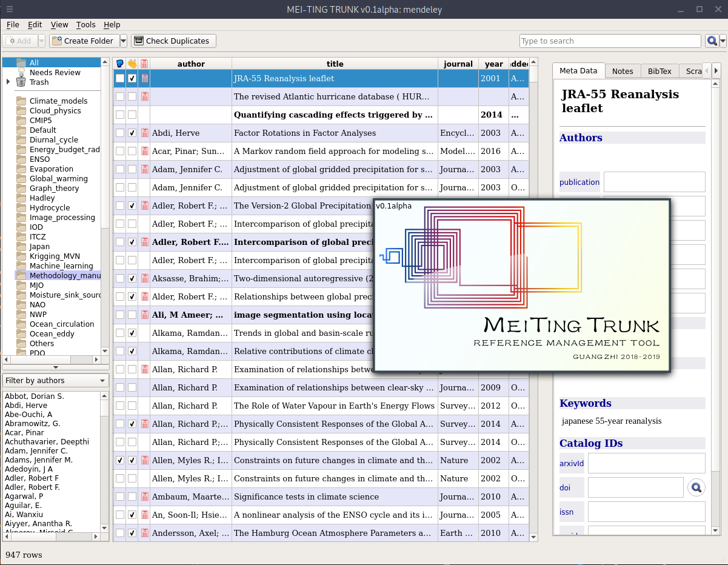Open PDF icon of JRA-55 Reanalysis leaflet row

tap(144, 78)
